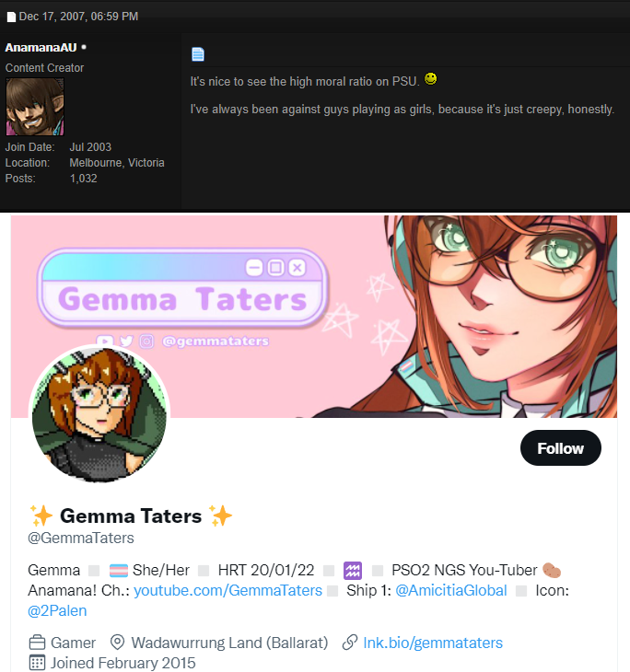The height and width of the screenshot is (672, 630).
Task: Open the AnamanaAU username profile
Action: coord(41,47)
